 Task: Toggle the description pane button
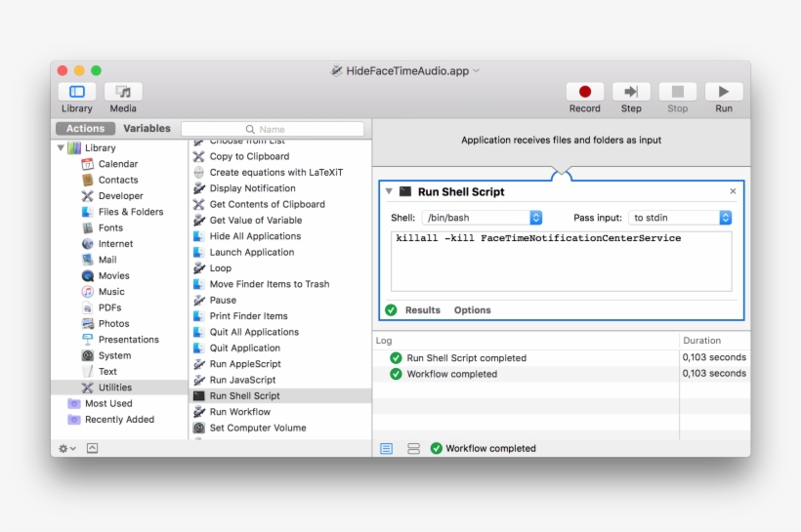tap(93, 448)
